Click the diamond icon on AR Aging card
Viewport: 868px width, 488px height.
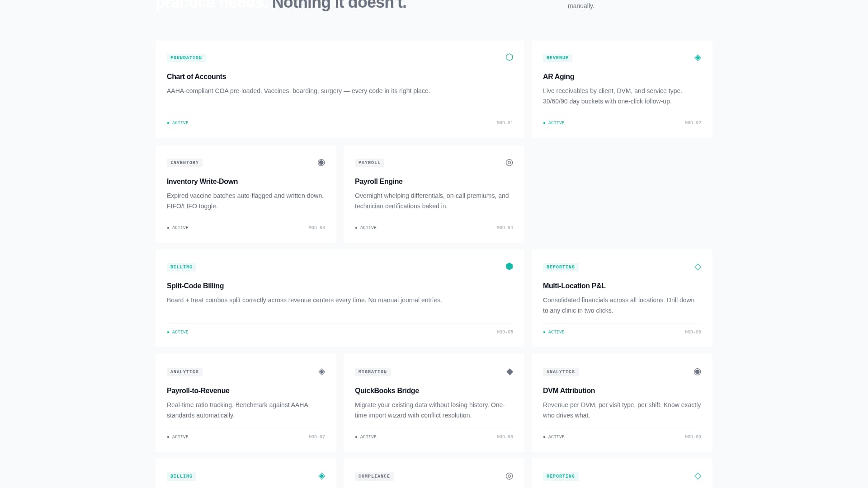pyautogui.click(x=698, y=58)
